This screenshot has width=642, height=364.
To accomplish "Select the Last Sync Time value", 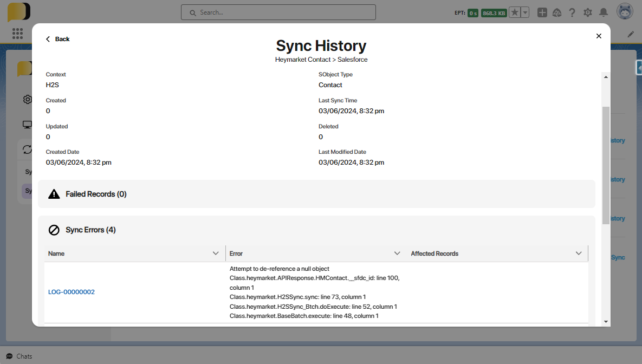I will coord(351,111).
